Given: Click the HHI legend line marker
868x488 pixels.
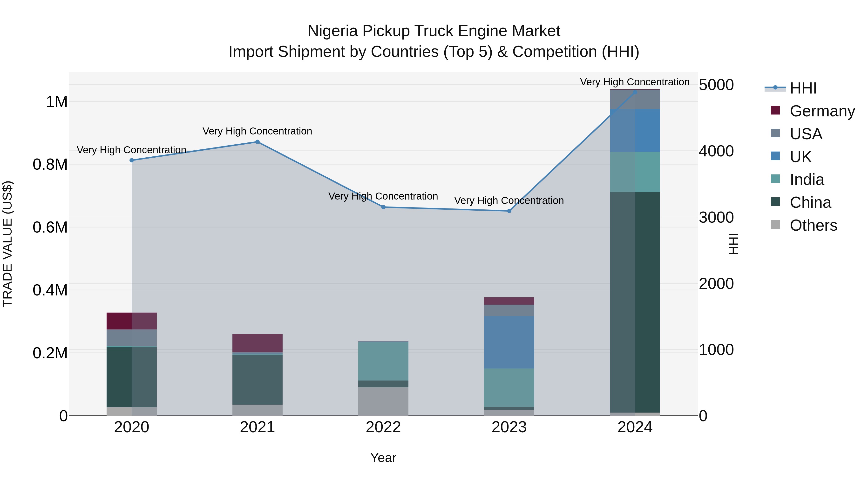Looking at the screenshot, I should 775,87.
